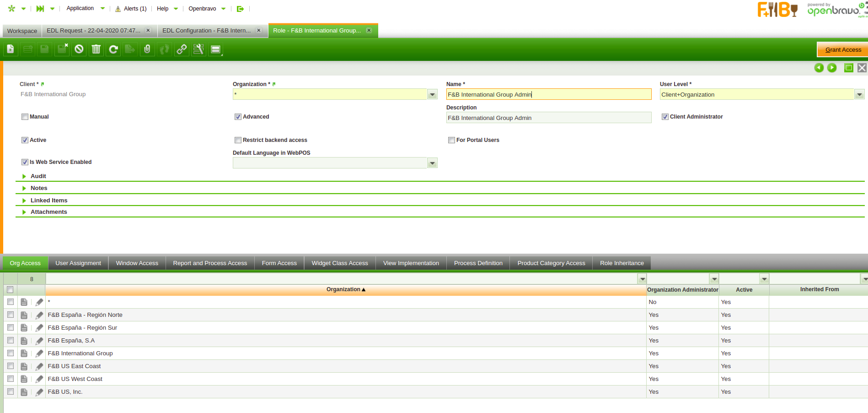Open the Application menu
This screenshot has width=868, height=413.
point(86,9)
